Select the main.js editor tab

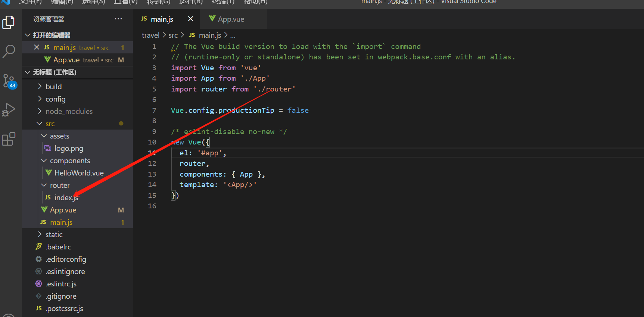[166, 19]
